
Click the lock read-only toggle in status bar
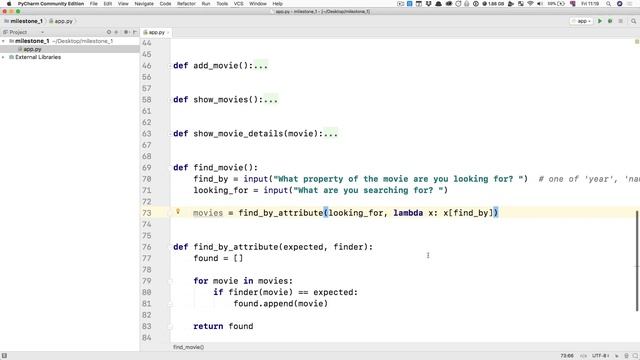click(617, 356)
